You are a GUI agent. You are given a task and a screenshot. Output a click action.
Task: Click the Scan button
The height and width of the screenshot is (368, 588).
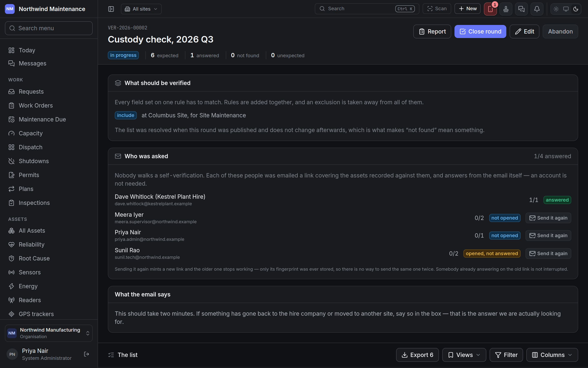pos(437,9)
